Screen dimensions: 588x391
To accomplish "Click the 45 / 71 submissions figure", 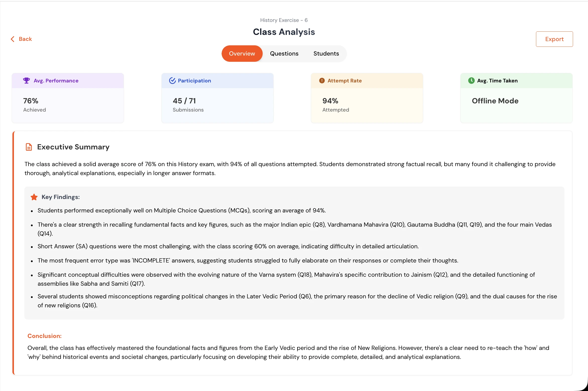I will (x=184, y=101).
